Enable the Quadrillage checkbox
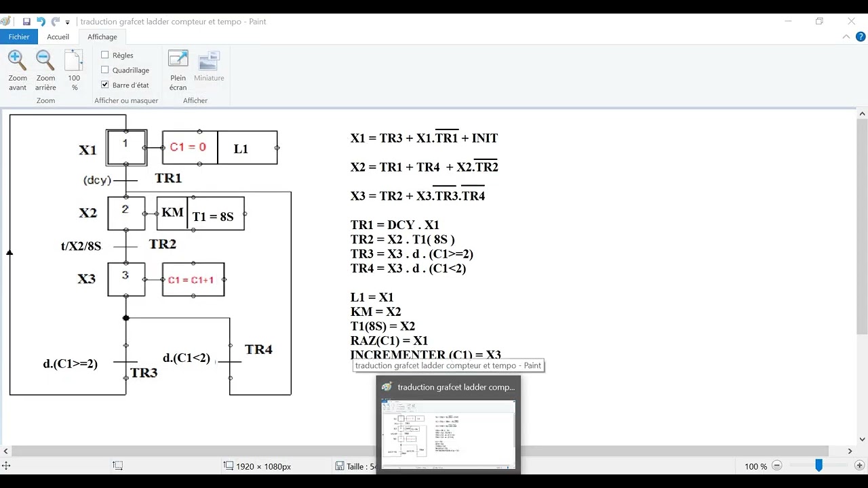 pos(105,70)
